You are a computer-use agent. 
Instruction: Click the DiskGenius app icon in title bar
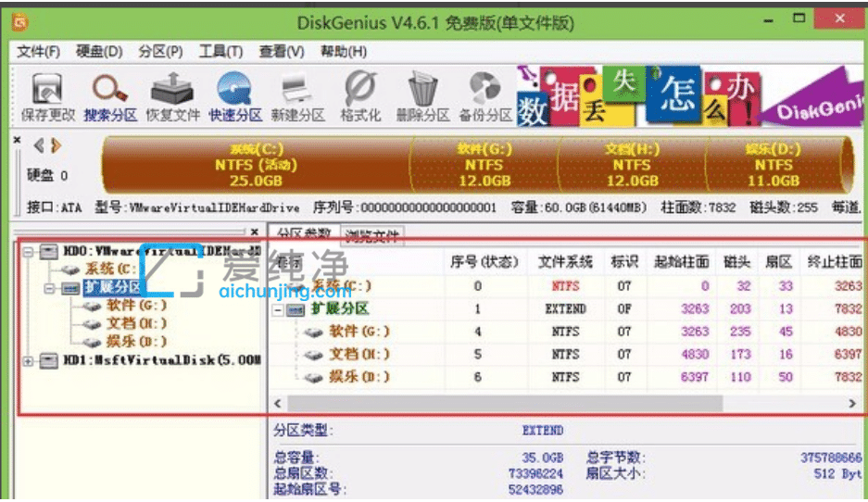(x=20, y=23)
